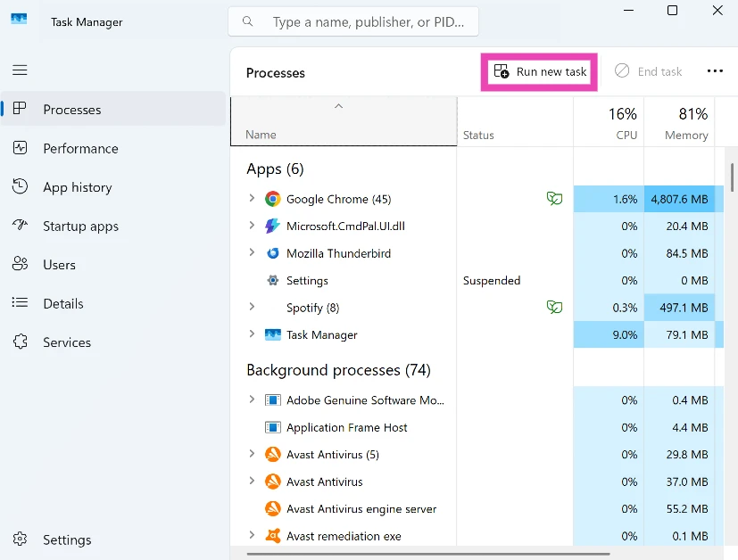
Task: Expand the Adobe Genuine Software process
Action: [x=252, y=400]
